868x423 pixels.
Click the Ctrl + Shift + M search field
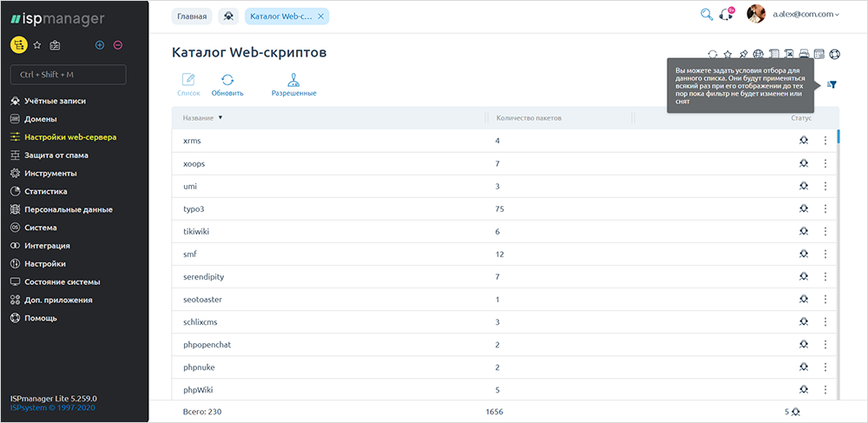click(x=68, y=74)
